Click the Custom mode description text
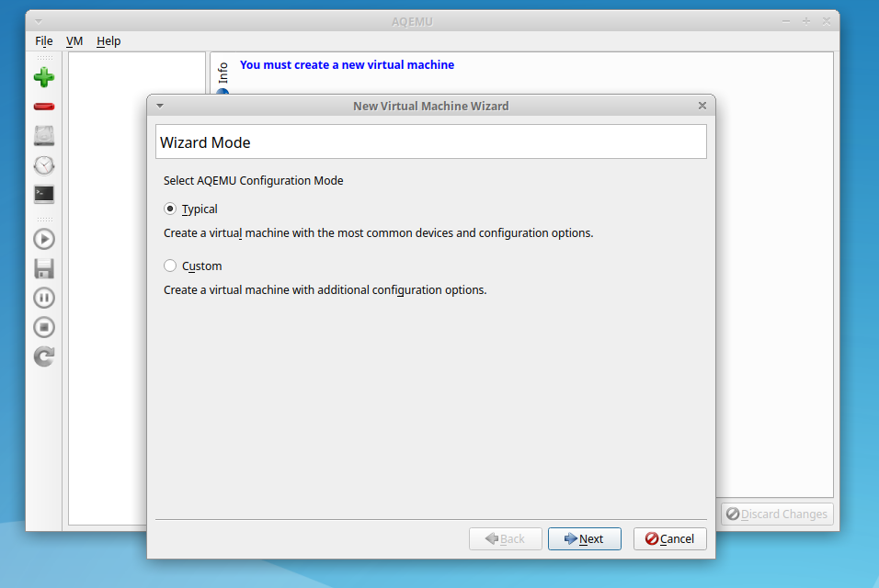The height and width of the screenshot is (588, 879). coord(325,290)
